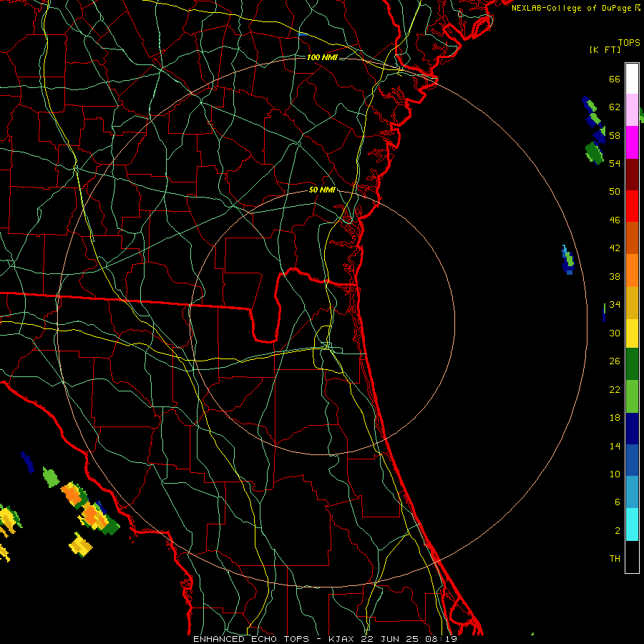Click the dark green legend color swatch

(x=632, y=364)
